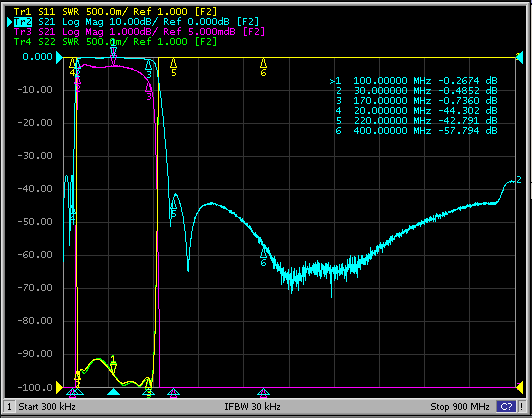The width and height of the screenshot is (532, 418).
Task: Click cyan marker 6 on S21 curve
Action: coord(263,257)
